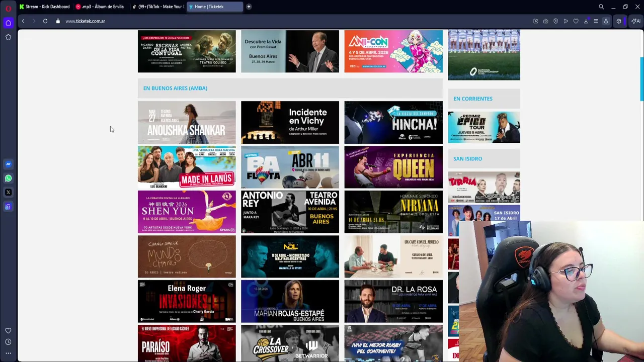Open the Escenas de la Vida Conyugal banner

point(187,51)
